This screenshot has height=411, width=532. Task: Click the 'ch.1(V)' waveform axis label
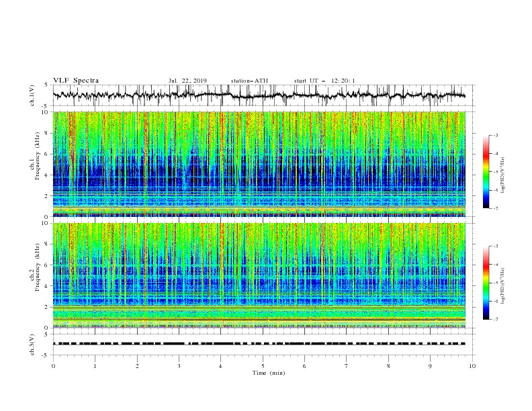(32, 95)
